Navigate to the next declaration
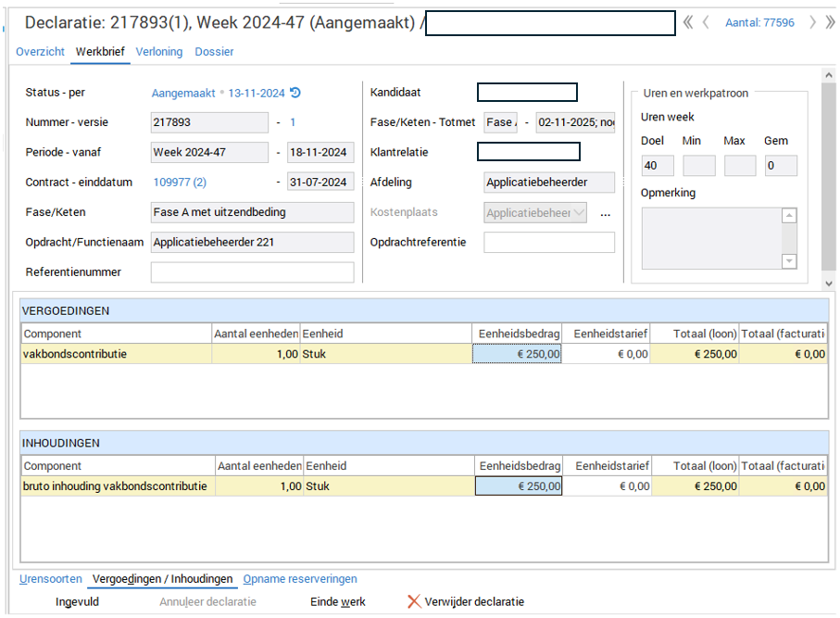Screen dimensions: 840x618 point(812,23)
